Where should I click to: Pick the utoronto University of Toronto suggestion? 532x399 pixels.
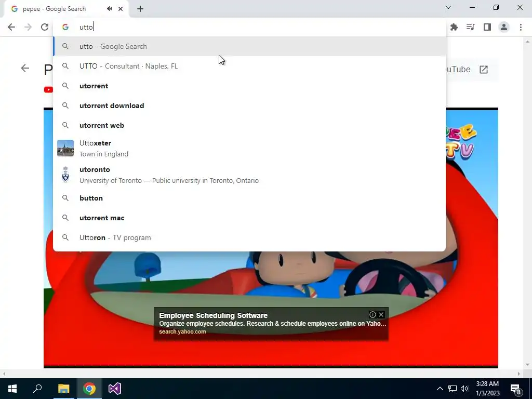click(x=249, y=175)
